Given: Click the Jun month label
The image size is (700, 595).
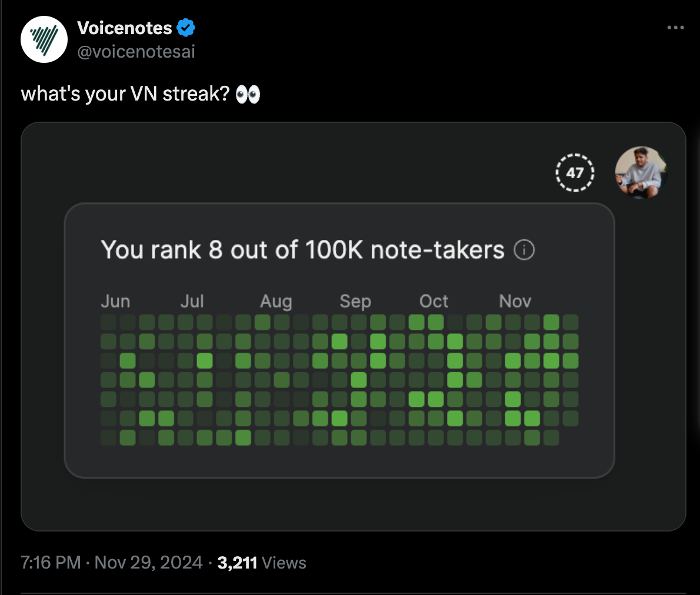Looking at the screenshot, I should (115, 302).
